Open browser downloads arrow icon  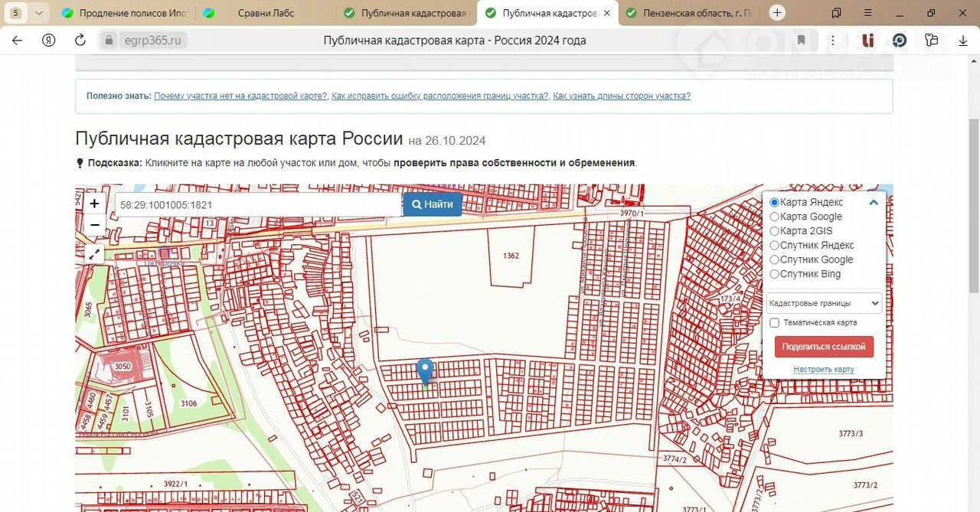point(963,41)
